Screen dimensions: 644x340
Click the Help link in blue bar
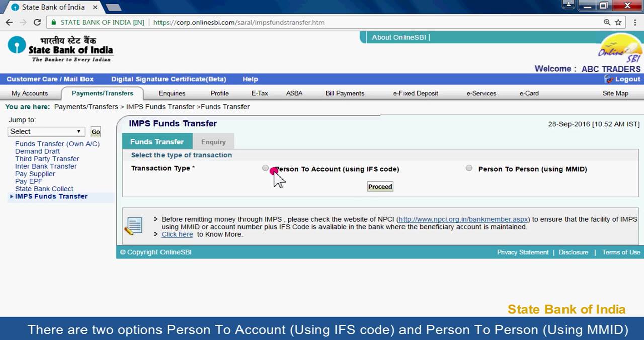click(x=250, y=79)
